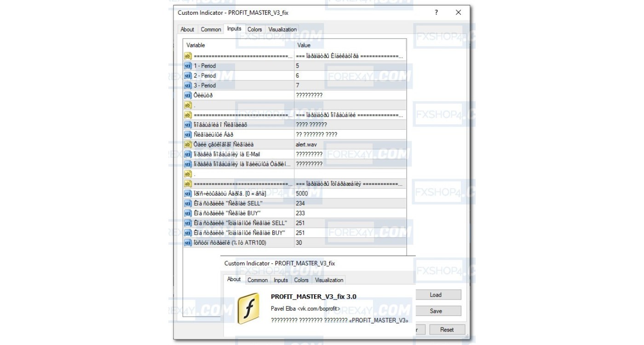
Task: Switch to the Colors tab in the upper dialog
Action: [254, 29]
